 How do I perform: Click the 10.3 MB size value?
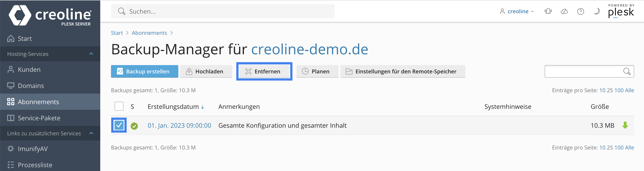click(x=602, y=125)
